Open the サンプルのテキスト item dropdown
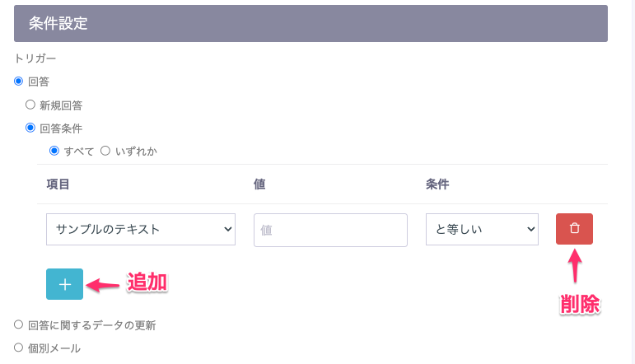 [x=141, y=230]
